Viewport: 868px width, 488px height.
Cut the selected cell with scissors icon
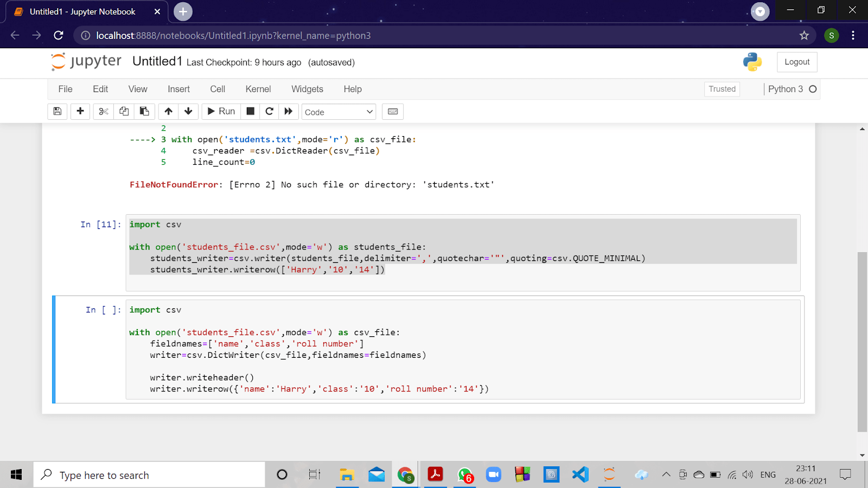(103, 111)
